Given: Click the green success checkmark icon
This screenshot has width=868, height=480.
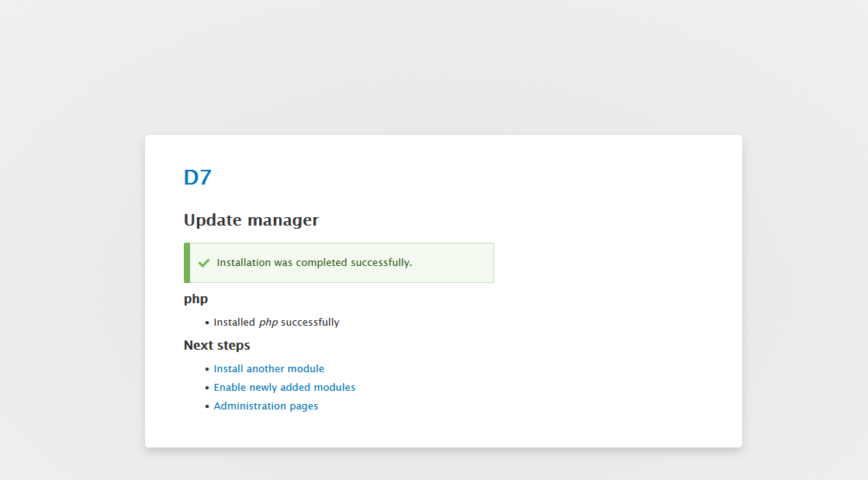Looking at the screenshot, I should [x=204, y=263].
